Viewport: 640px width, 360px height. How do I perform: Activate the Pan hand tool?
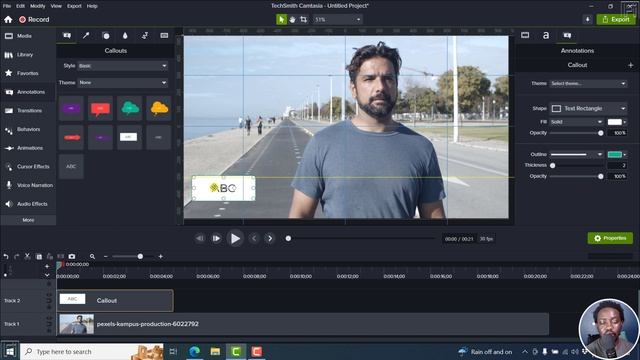coord(292,19)
